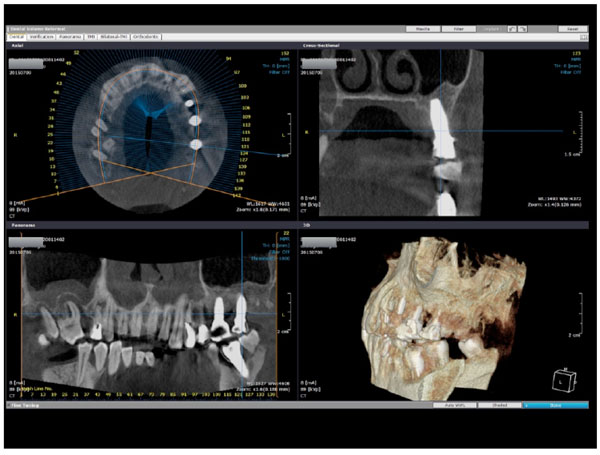Image resolution: width=600 pixels, height=455 pixels.
Task: Click the Reset button
Action: click(572, 29)
